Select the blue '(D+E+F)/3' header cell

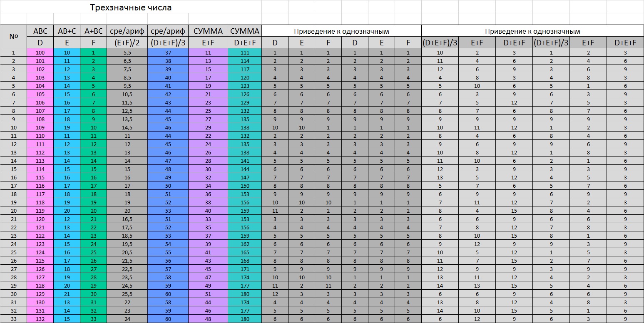168,42
